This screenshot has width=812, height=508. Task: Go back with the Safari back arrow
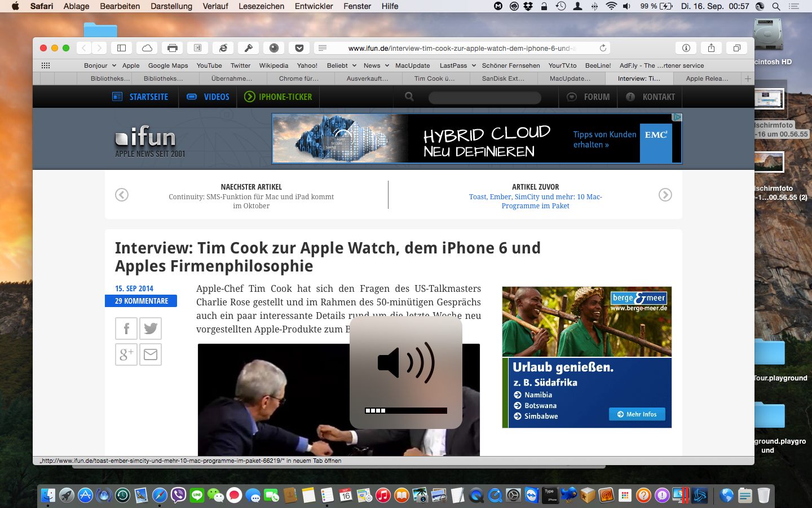(83, 48)
